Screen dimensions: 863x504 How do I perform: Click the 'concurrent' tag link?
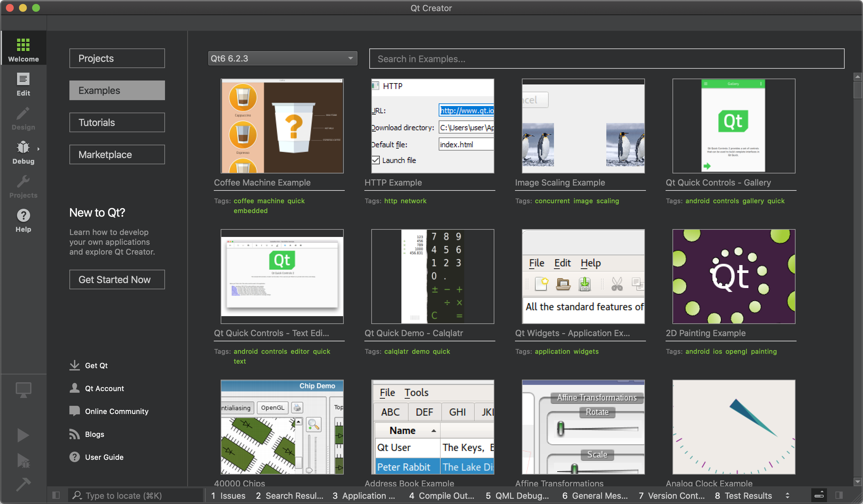(x=552, y=201)
